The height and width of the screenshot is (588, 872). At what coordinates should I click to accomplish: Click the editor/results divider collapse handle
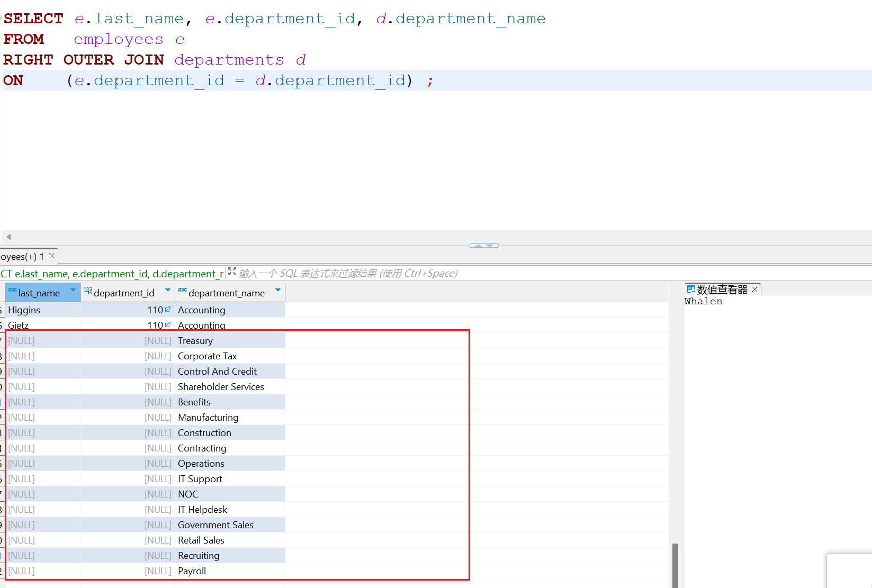[x=484, y=246]
